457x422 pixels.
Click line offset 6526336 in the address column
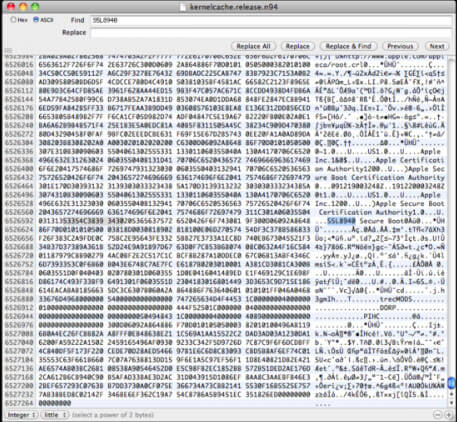19,152
